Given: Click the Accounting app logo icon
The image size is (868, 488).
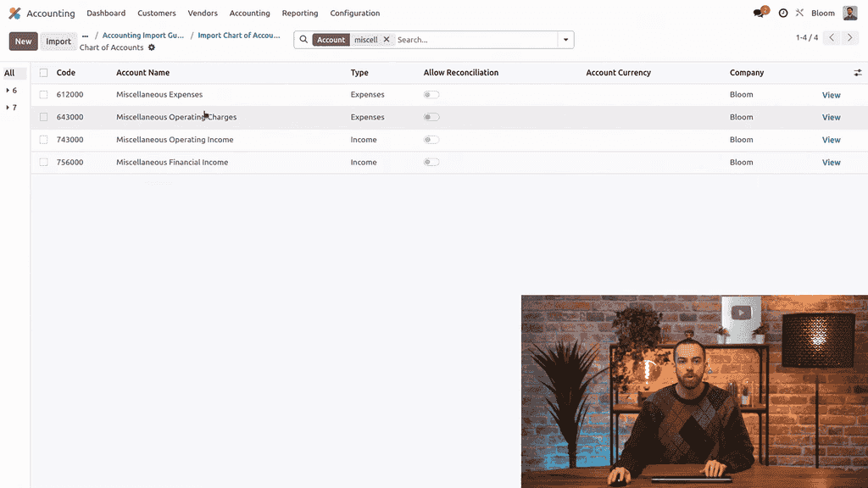Looking at the screenshot, I should click(14, 14).
